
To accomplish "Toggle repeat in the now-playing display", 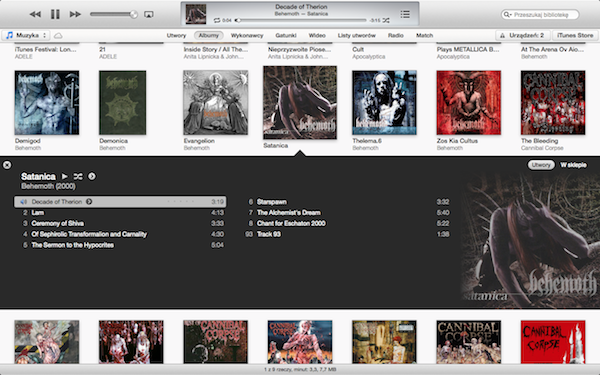I will pos(217,20).
